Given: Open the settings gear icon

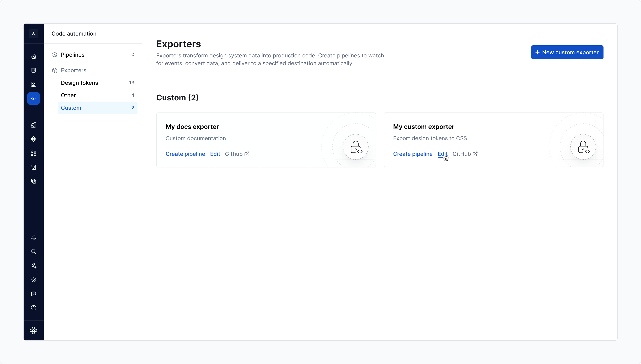Looking at the screenshot, I should [x=34, y=279].
